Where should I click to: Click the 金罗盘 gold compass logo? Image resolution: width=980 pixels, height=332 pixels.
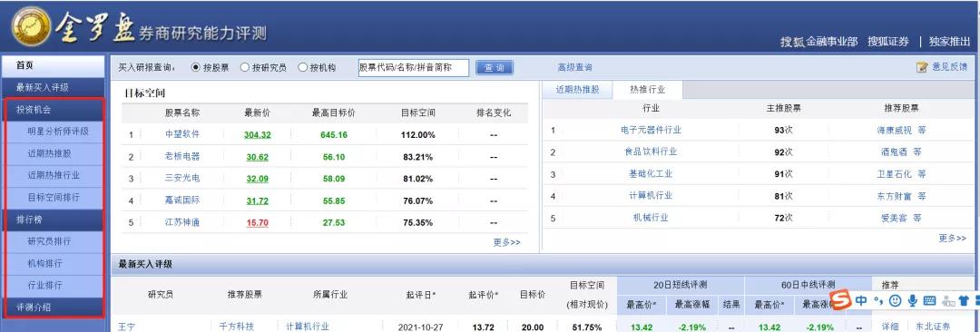[x=31, y=27]
